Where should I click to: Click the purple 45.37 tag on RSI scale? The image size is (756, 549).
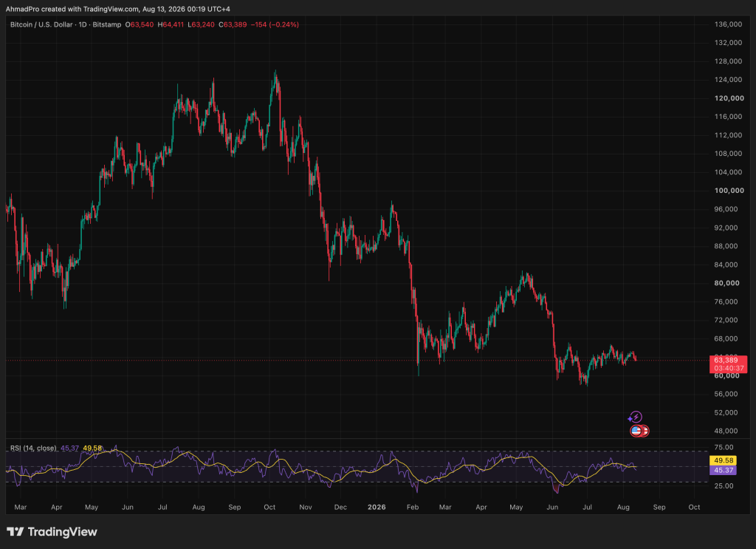tap(724, 470)
